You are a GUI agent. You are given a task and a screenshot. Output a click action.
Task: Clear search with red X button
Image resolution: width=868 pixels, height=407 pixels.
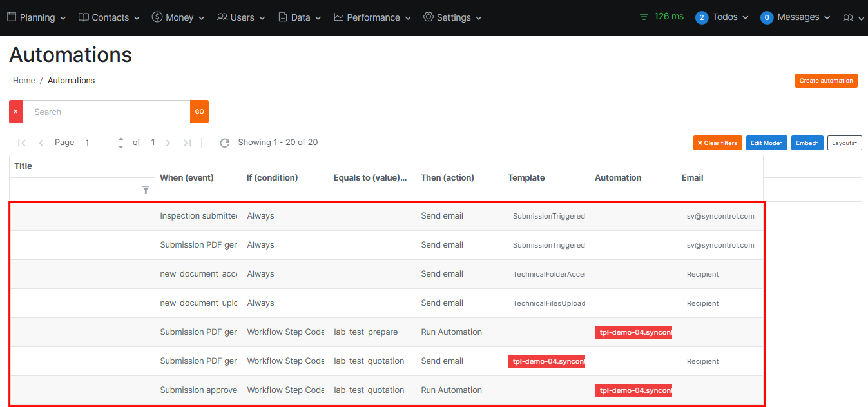(15, 112)
